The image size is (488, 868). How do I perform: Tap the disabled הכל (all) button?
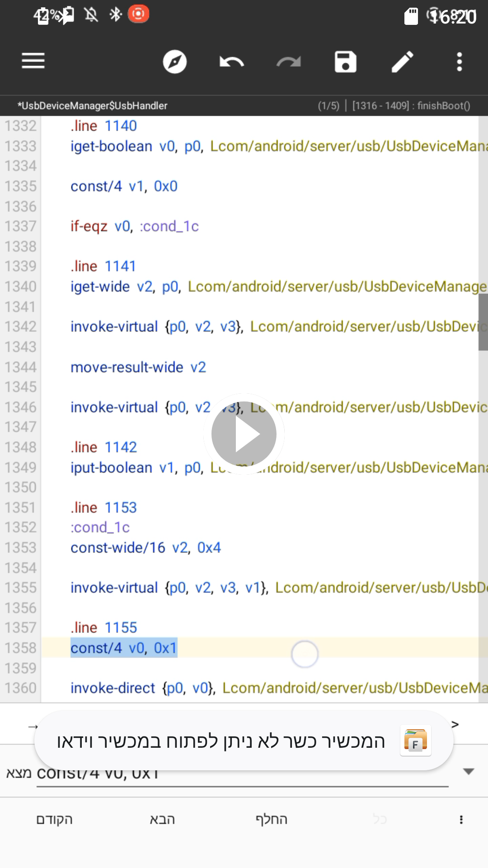coord(380,819)
